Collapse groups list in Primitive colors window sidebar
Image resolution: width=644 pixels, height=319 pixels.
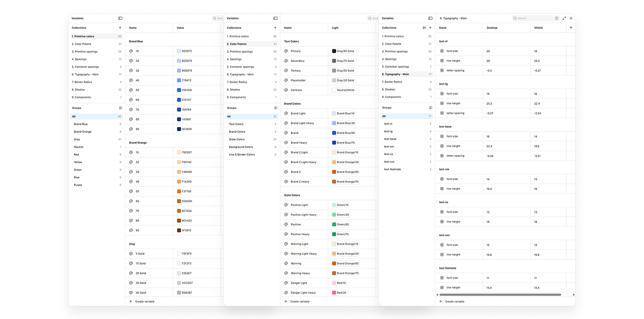point(121,108)
